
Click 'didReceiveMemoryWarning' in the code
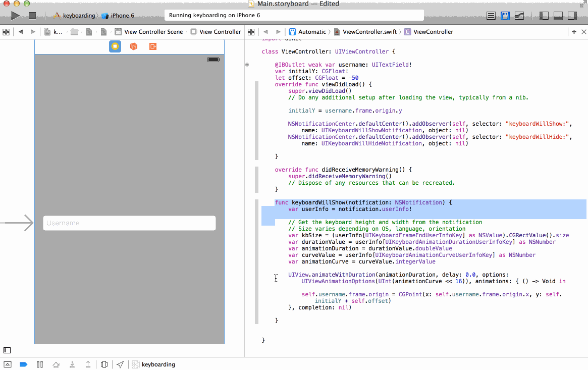[360, 170]
